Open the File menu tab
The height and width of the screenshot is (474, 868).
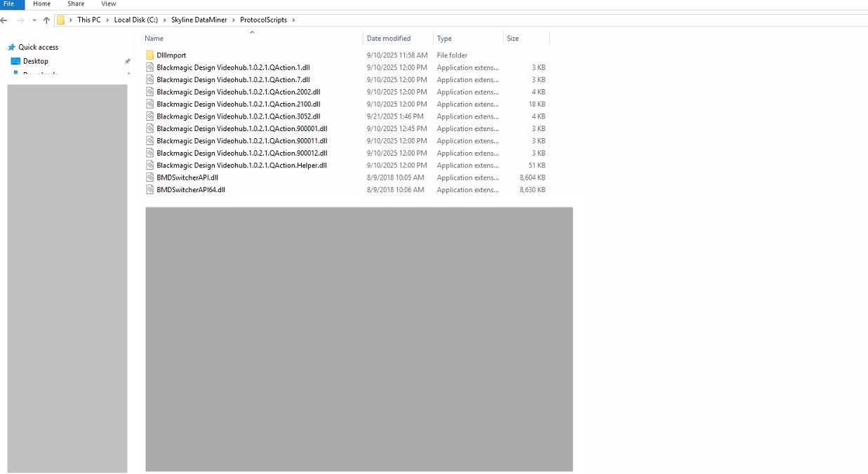(9, 4)
